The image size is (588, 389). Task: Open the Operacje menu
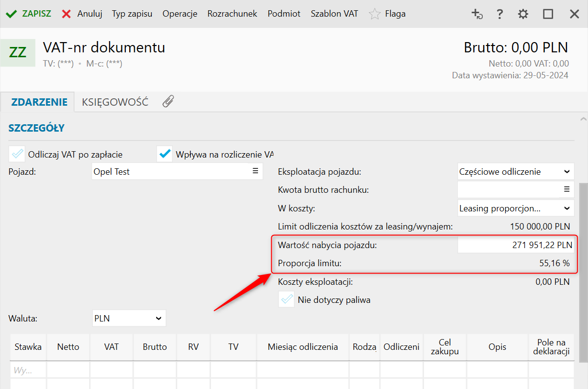point(180,14)
